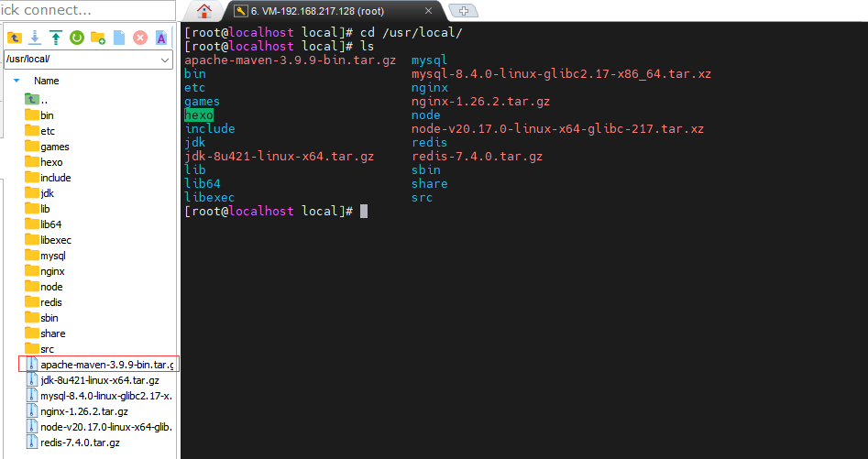Refresh the current folder with green icon
This screenshot has height=459, width=868.
coord(76,38)
